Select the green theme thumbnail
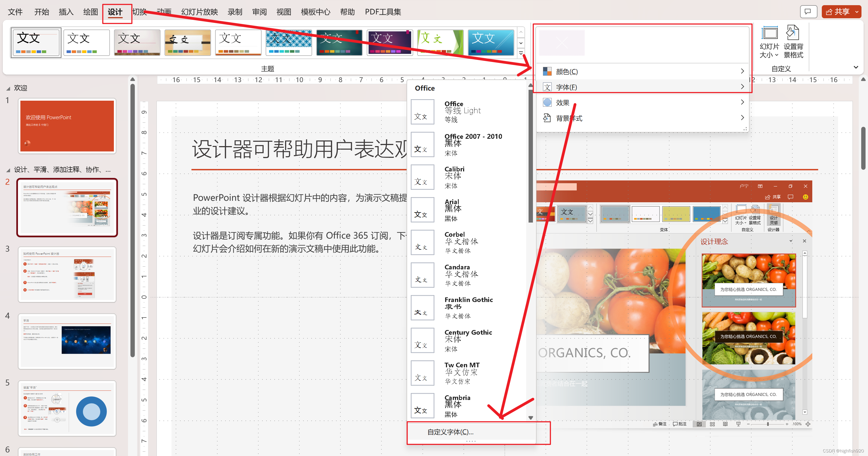 (x=440, y=42)
